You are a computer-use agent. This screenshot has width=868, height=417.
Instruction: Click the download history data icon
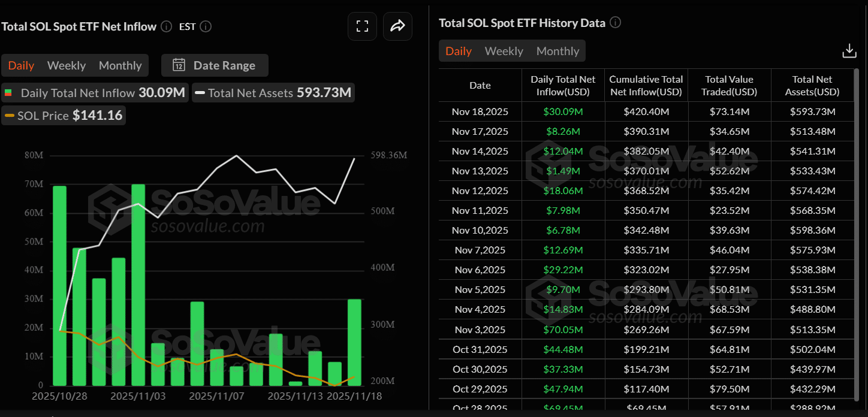849,51
